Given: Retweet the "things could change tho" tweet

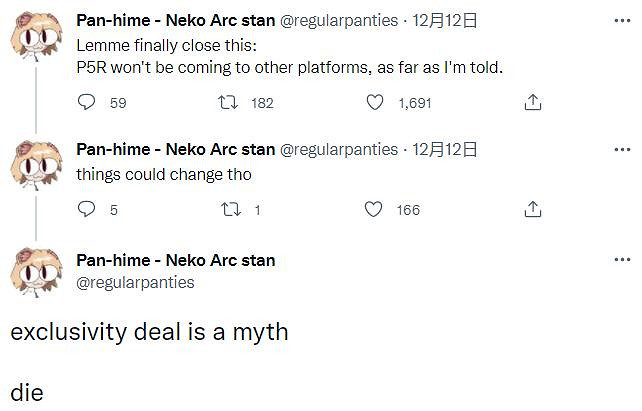Looking at the screenshot, I should [227, 209].
